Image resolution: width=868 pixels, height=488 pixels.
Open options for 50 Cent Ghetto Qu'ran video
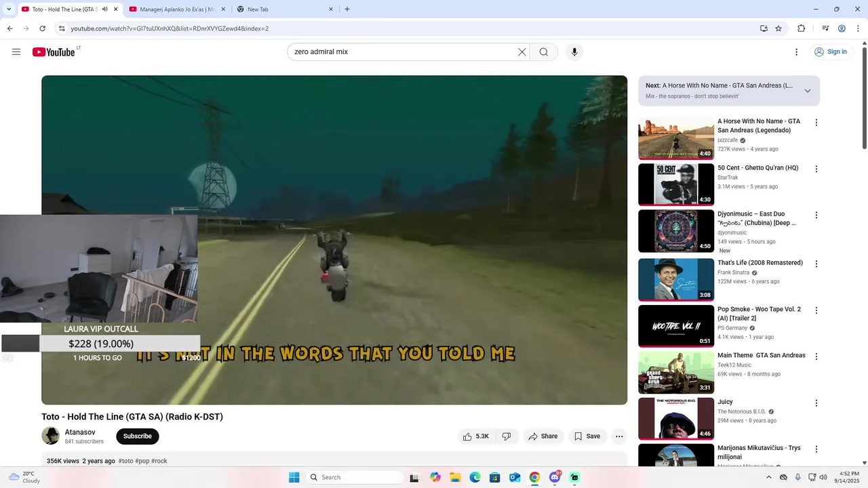tap(816, 169)
